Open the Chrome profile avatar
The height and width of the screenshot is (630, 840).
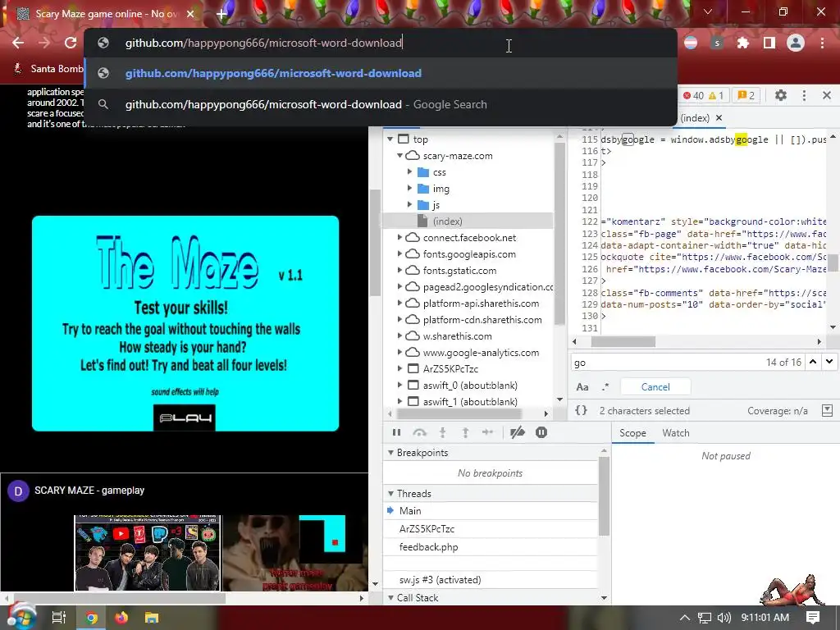click(x=796, y=43)
